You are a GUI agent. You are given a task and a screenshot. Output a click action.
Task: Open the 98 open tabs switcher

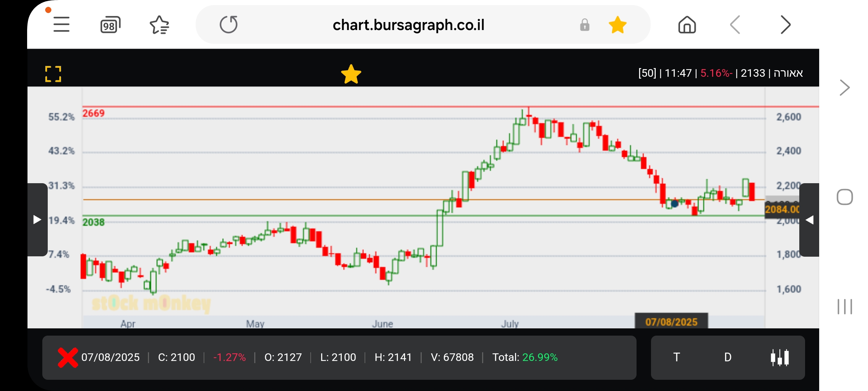pos(110,25)
